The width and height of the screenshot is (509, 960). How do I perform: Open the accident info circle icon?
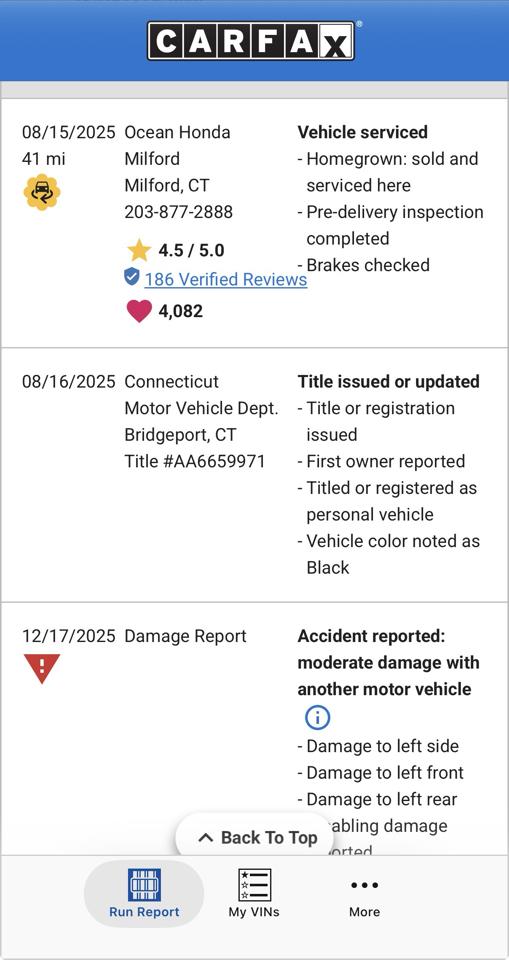pyautogui.click(x=317, y=718)
